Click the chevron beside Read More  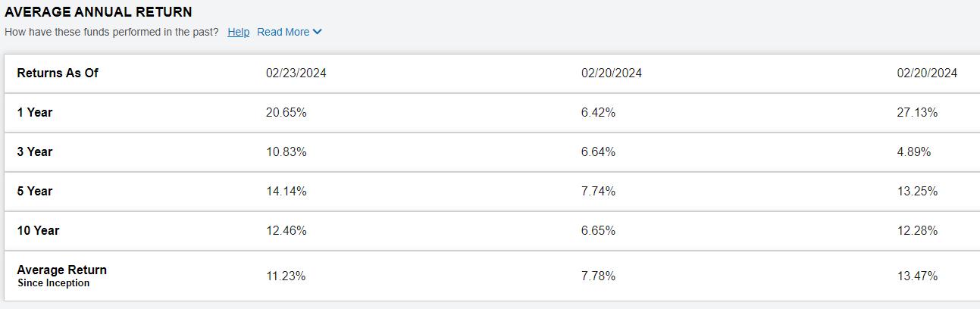pyautogui.click(x=317, y=32)
